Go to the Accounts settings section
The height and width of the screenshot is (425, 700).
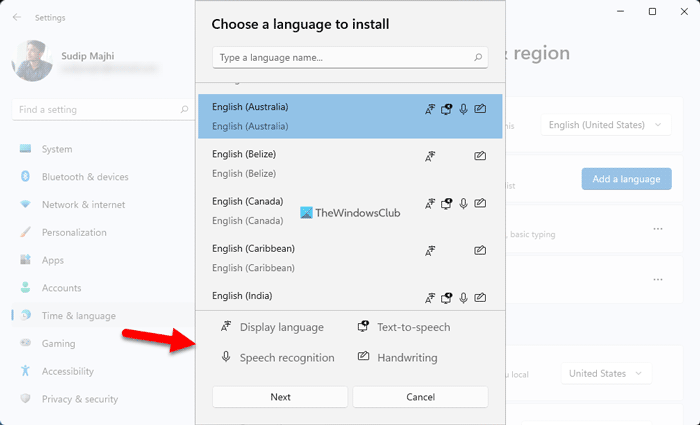(61, 288)
